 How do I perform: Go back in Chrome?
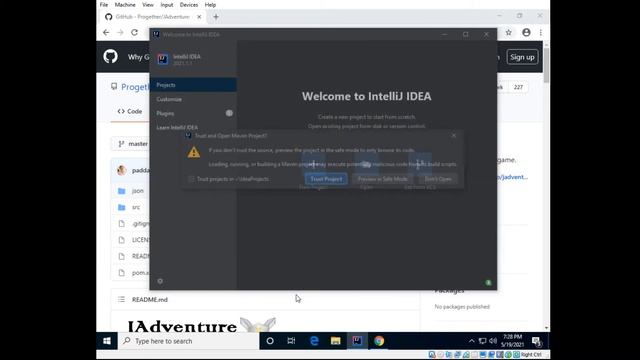(x=106, y=32)
